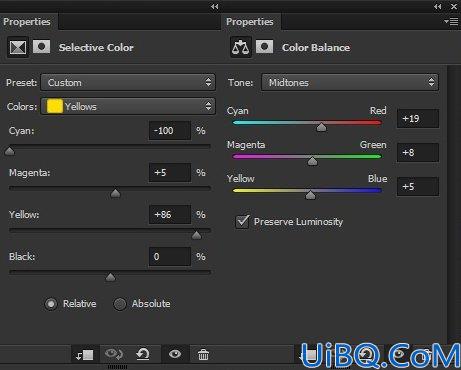Click the Yellow +86 value field
The width and height of the screenshot is (461, 370).
(170, 214)
